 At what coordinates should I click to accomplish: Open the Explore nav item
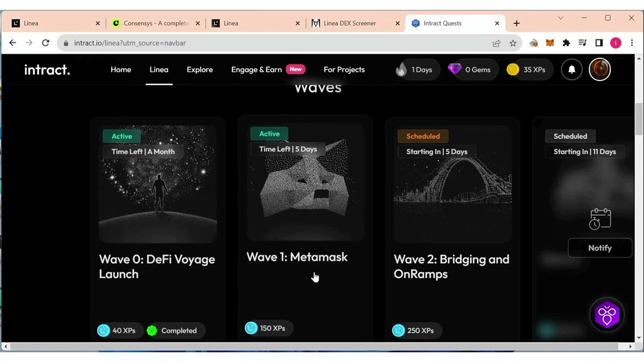click(200, 70)
